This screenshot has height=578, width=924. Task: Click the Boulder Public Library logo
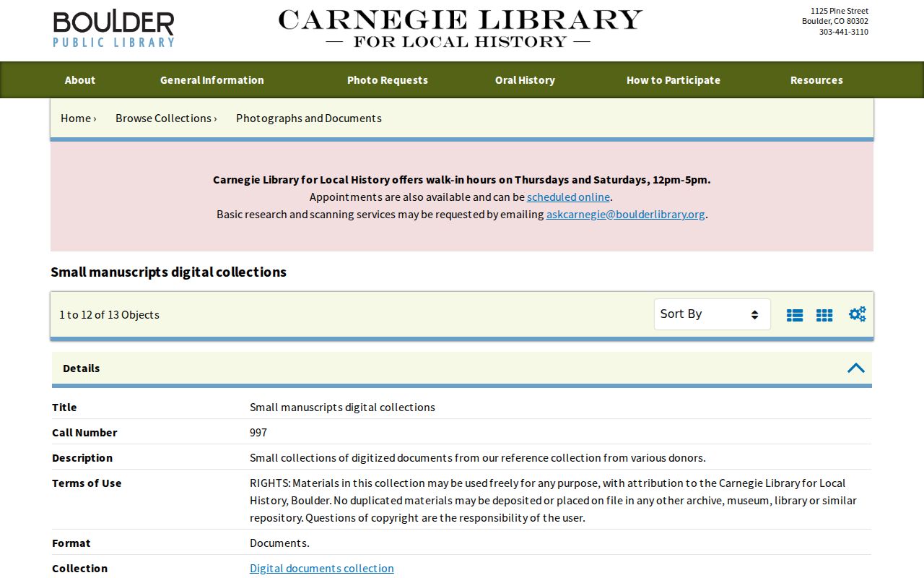tap(113, 29)
